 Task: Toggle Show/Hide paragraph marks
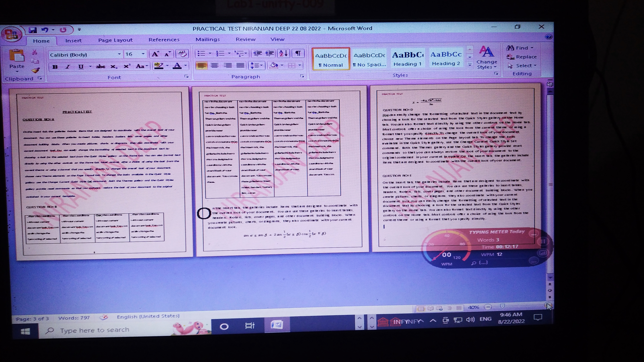pyautogui.click(x=298, y=53)
